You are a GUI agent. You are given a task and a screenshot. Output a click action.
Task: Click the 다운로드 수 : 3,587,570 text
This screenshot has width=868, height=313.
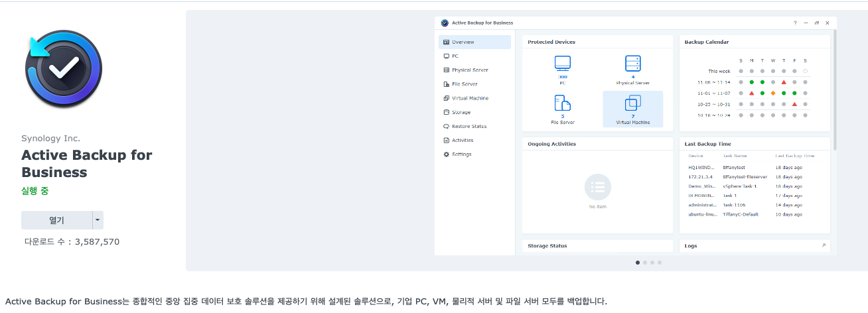pos(72,242)
